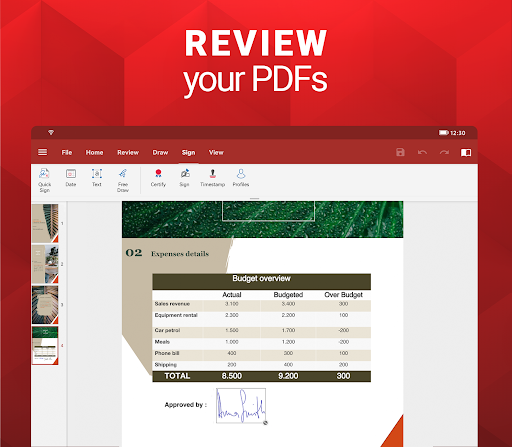
Task: Redo the last action
Action: 444,152
